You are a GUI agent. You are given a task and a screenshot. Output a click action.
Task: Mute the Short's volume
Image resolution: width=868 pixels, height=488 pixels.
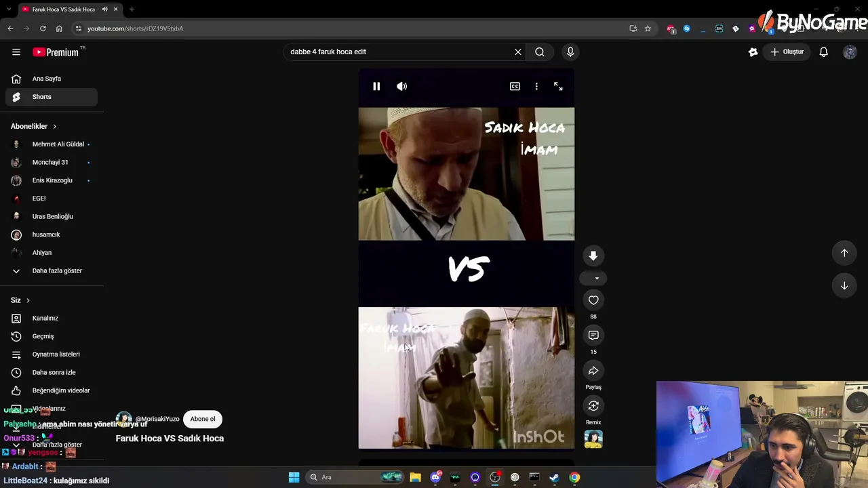402,86
